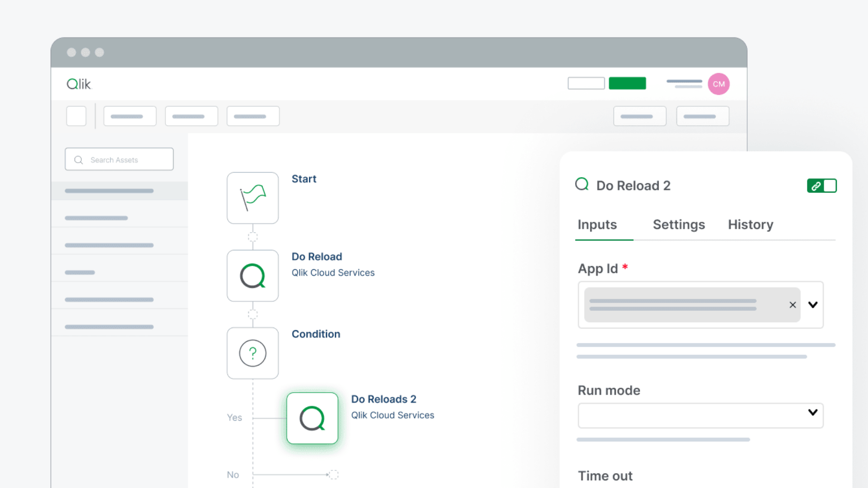Click the green button in the top bar

(627, 83)
